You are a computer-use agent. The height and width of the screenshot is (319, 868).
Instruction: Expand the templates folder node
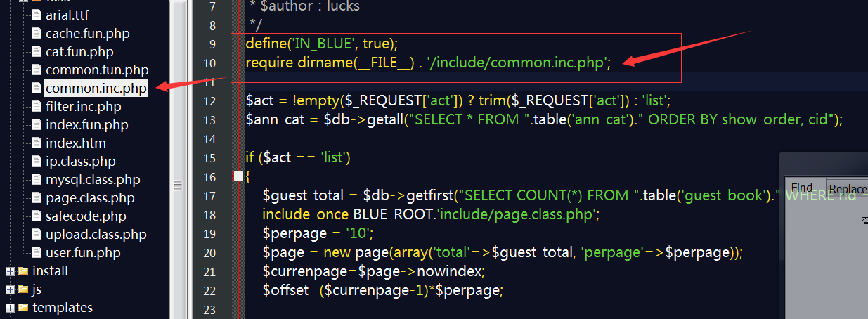click(10, 307)
